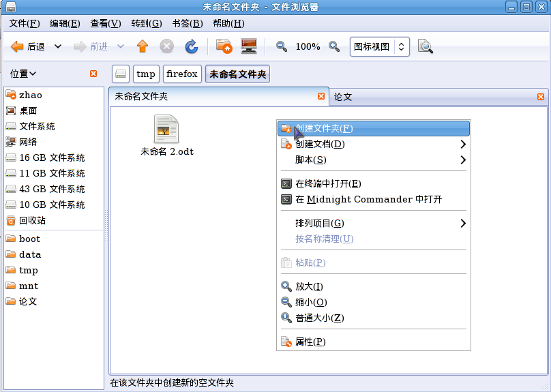The height and width of the screenshot is (392, 551).
Task: Open the 书签(B) menu
Action: click(188, 24)
